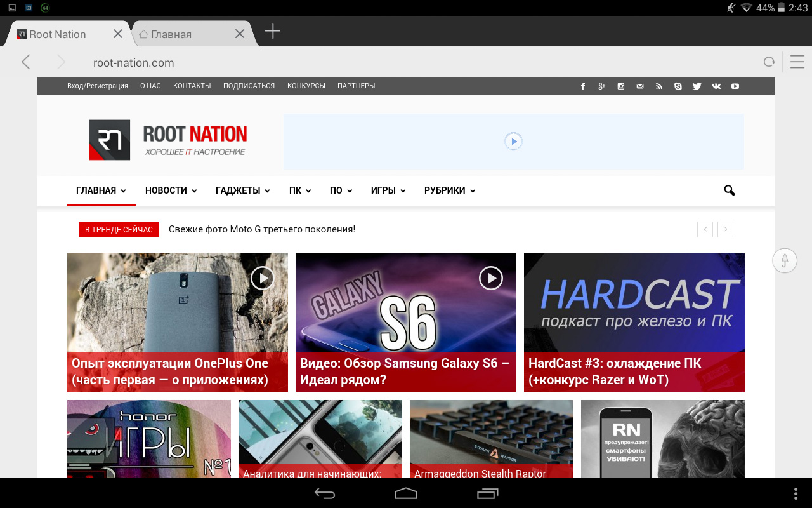
Task: Open Root Nation's YouTube channel
Action: (735, 86)
